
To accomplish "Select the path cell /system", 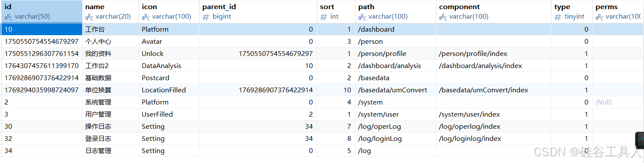I will click(x=395, y=102).
